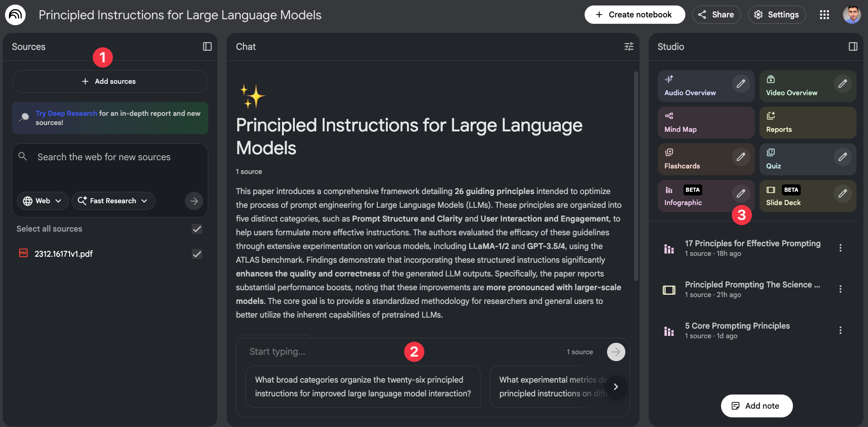Open Try Deep Research link

(66, 114)
